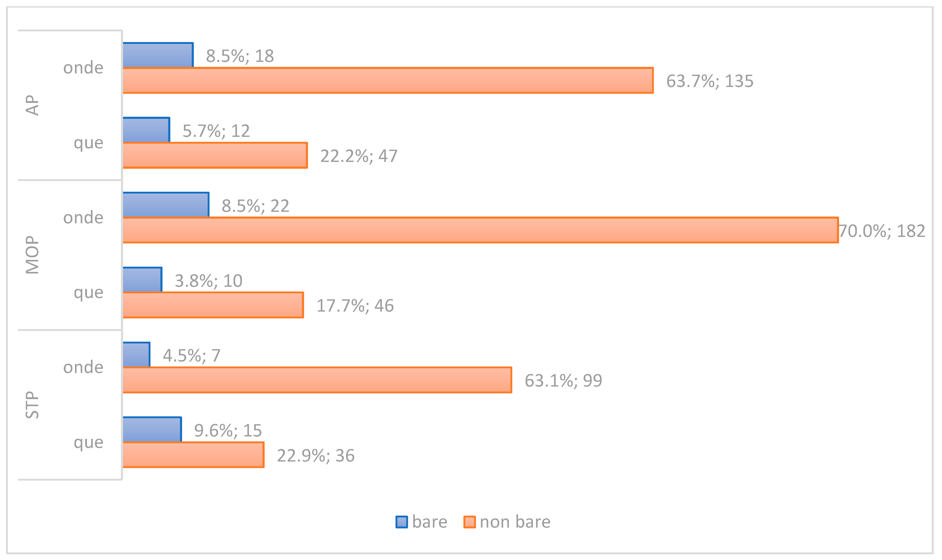Click the orange bar labeled 17.7%; 46
Viewport: 942px width, 560px height.
[213, 305]
